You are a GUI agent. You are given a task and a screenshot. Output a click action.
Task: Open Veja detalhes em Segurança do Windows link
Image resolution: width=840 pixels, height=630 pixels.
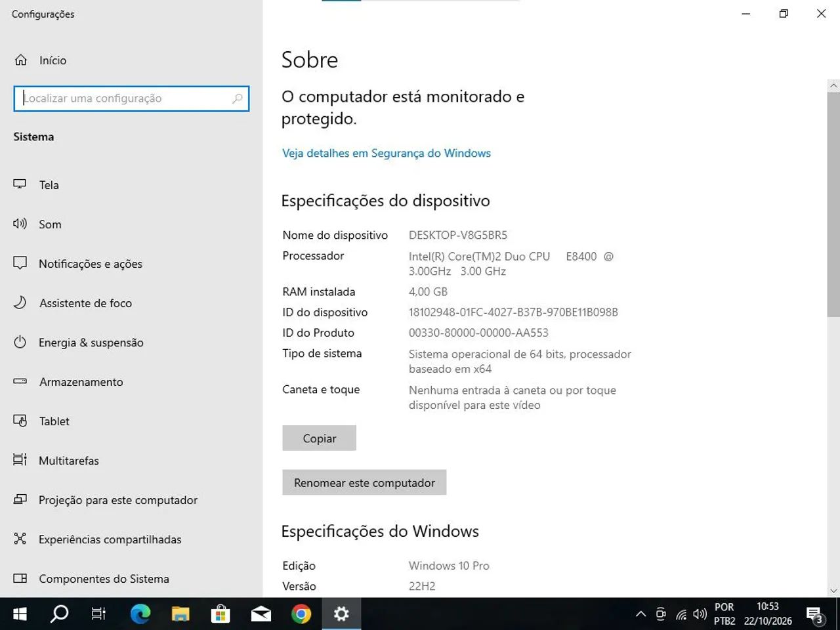point(387,153)
